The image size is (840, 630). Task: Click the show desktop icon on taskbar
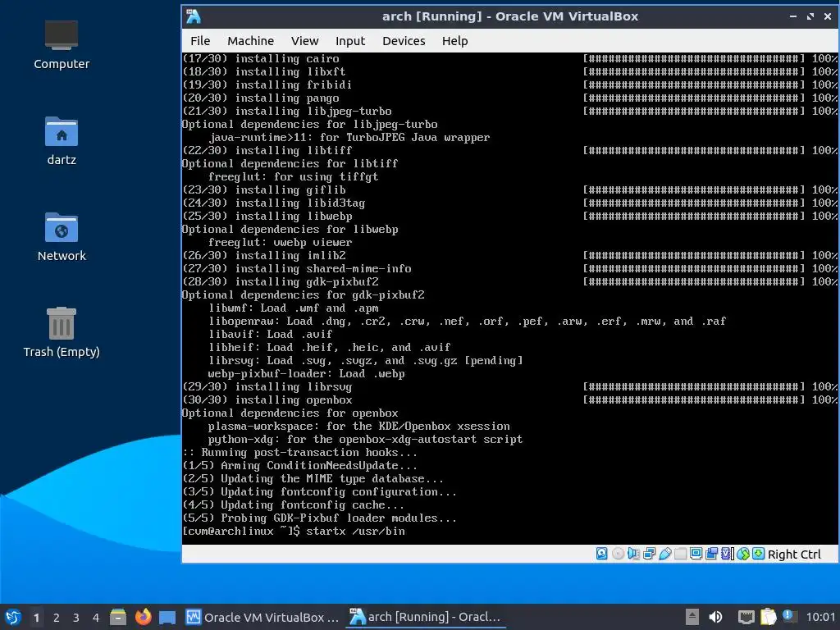pyautogui.click(x=167, y=617)
